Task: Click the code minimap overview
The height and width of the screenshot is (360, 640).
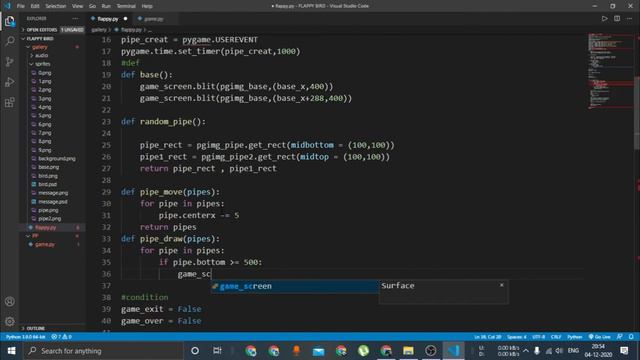Action: click(x=610, y=71)
